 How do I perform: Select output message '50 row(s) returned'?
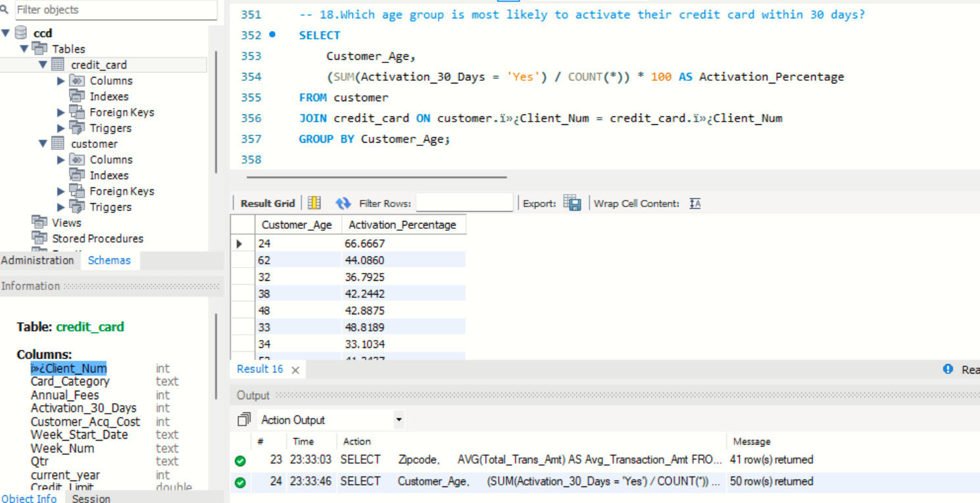point(772,481)
